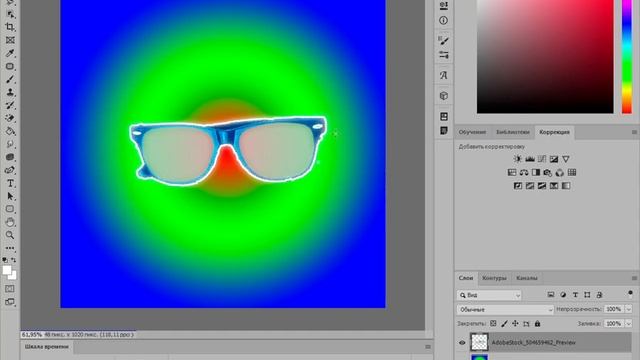Add Curves adjustment
Image resolution: width=640 pixels, height=360 pixels.
pos(542,159)
